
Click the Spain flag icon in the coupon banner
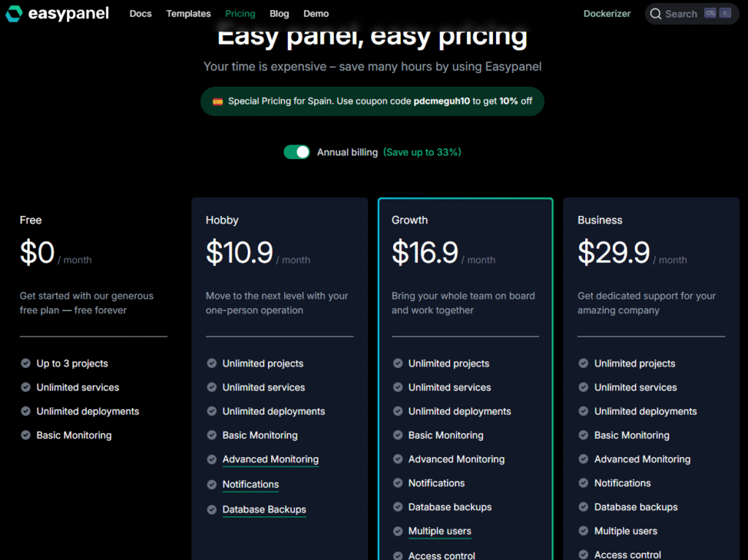point(218,101)
